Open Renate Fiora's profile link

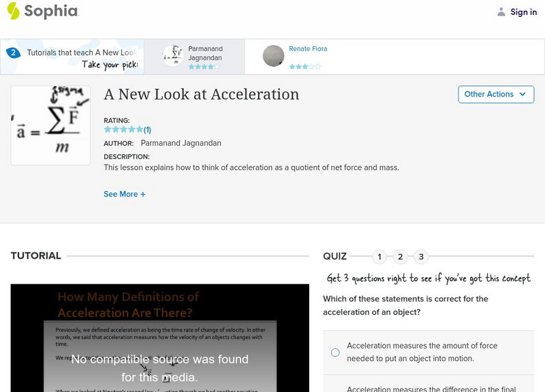307,48
